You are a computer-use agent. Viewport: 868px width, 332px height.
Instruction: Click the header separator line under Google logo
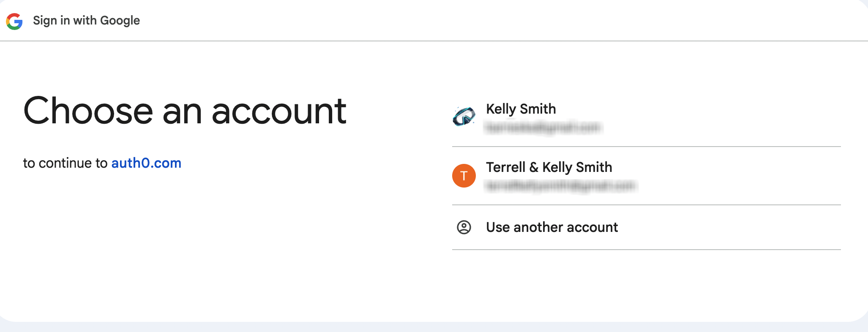coord(434,41)
